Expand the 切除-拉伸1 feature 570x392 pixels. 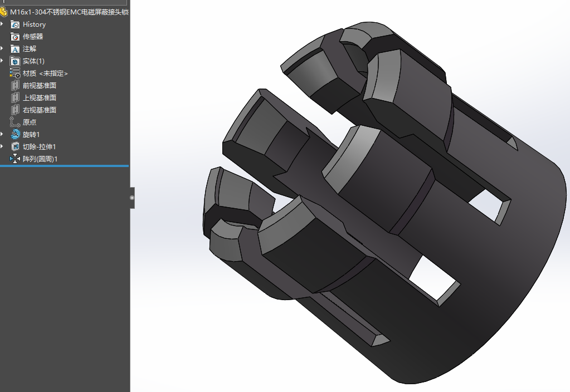(x=2, y=146)
